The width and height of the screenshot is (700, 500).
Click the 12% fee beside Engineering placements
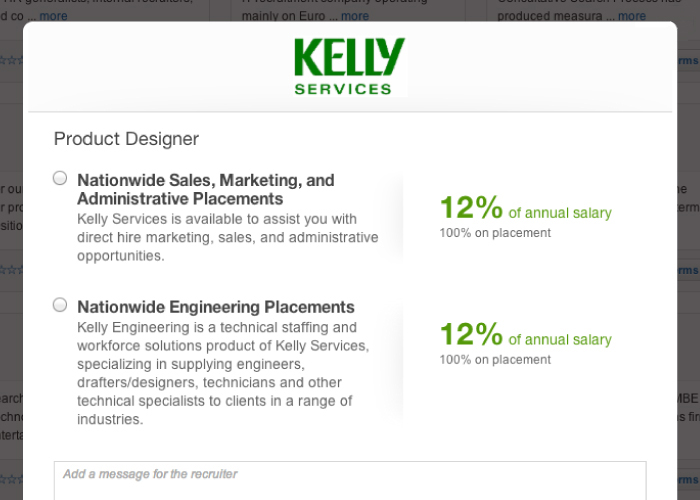coord(471,334)
